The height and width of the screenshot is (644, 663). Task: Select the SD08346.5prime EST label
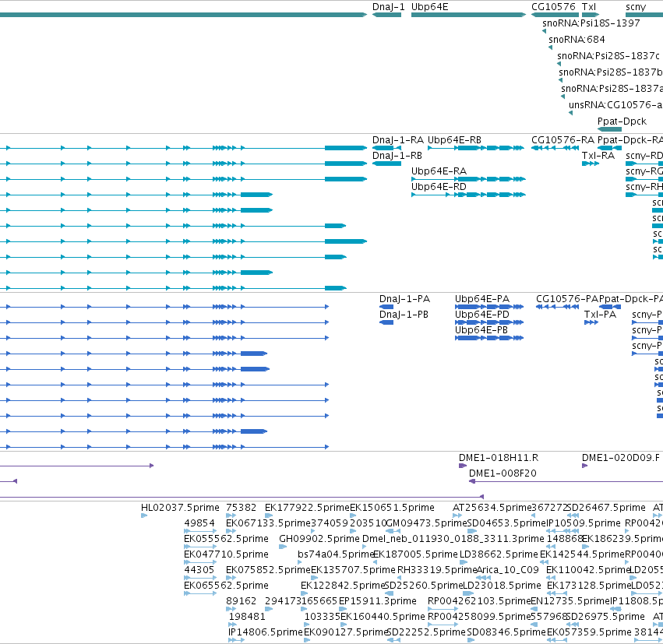[x=506, y=632]
